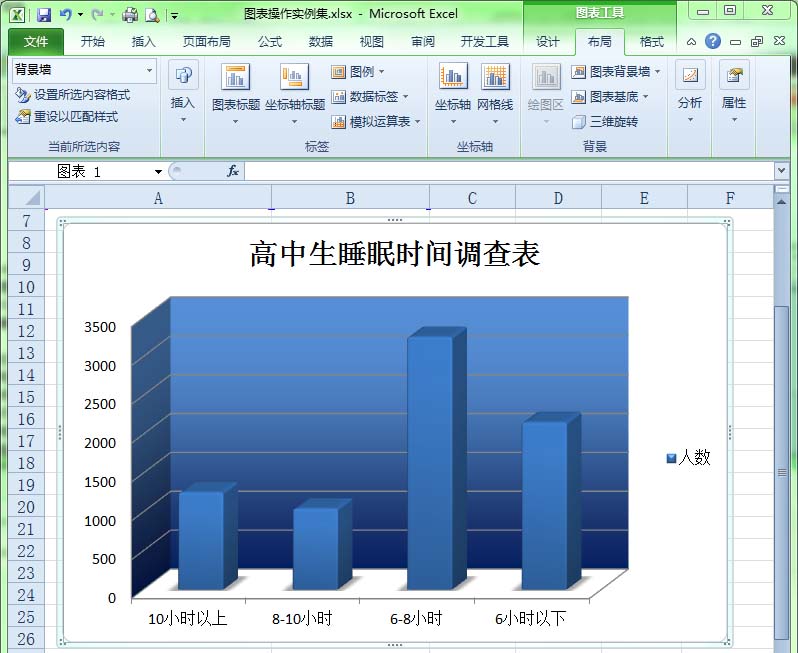Click the Select All corner button

coord(26,197)
